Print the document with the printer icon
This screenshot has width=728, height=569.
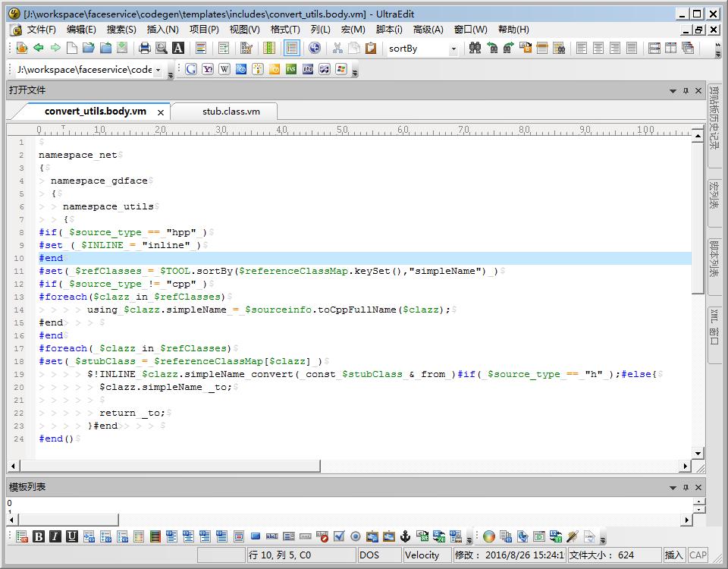click(x=145, y=48)
